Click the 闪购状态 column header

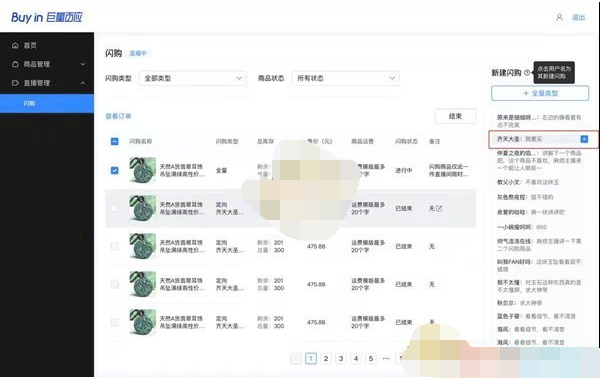(406, 142)
